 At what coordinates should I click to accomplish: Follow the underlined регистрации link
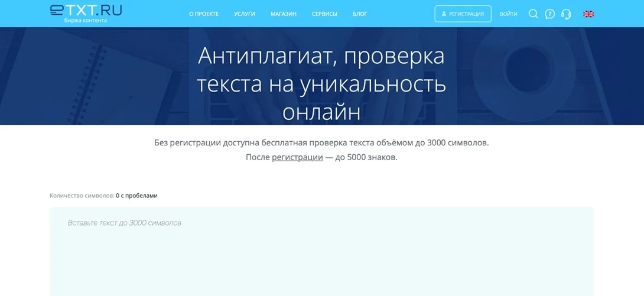pos(297,157)
